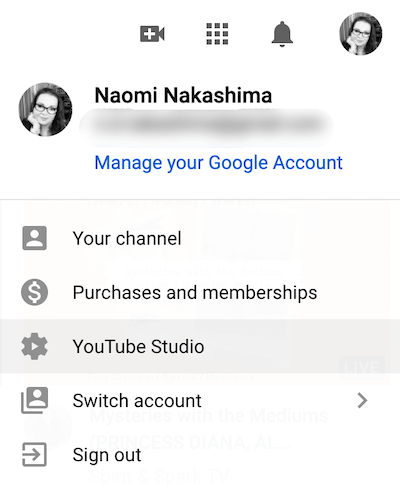Click the Create video camera icon
This screenshot has height=489, width=400.
(x=152, y=34)
